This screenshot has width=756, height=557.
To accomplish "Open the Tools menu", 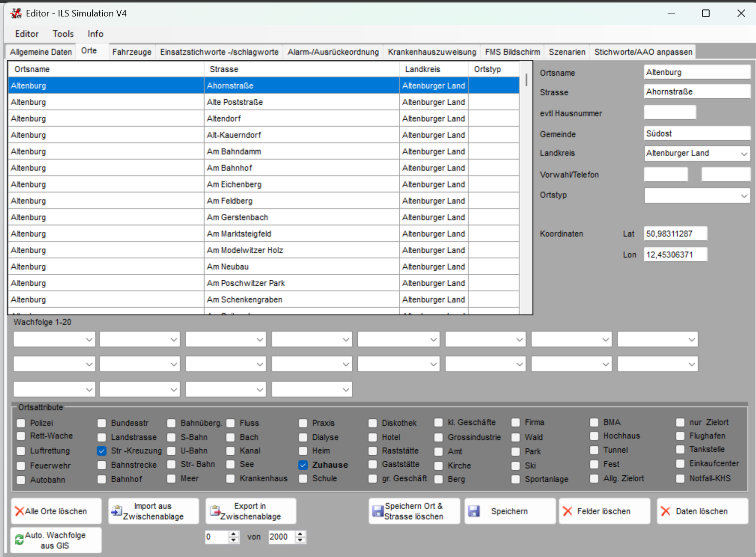I will point(63,33).
